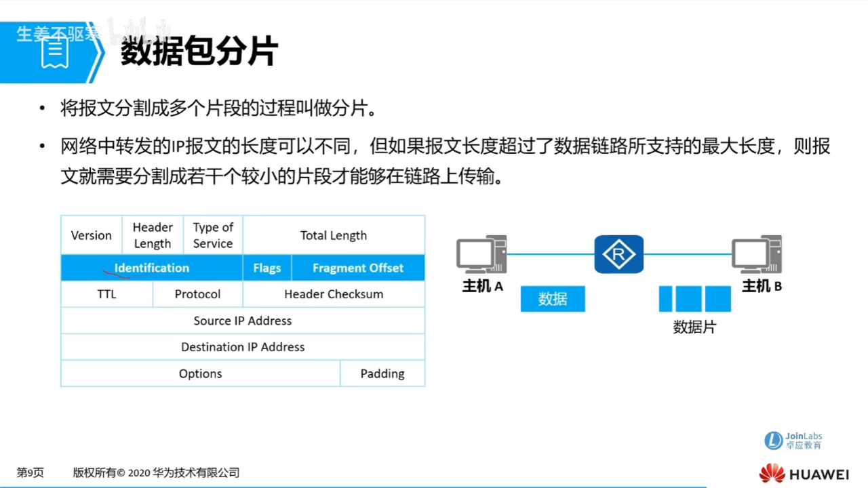
Task: Click the 主机 A label
Action: pyautogui.click(x=482, y=286)
